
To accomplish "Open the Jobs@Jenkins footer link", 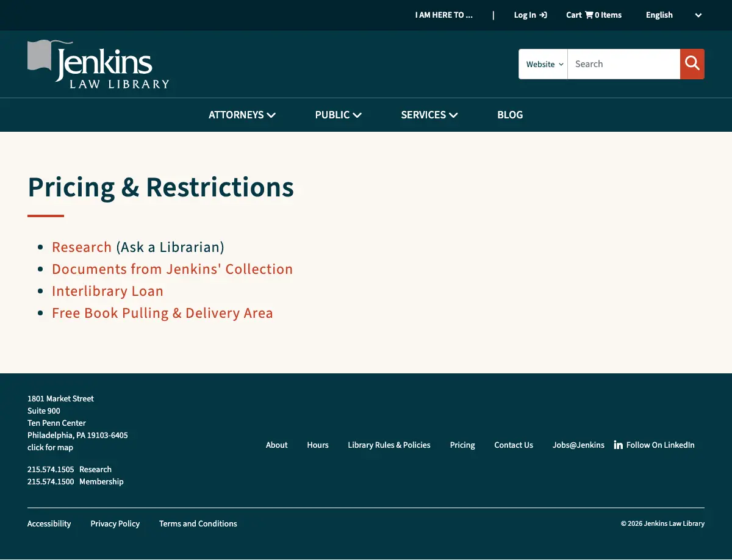I will 578,445.
